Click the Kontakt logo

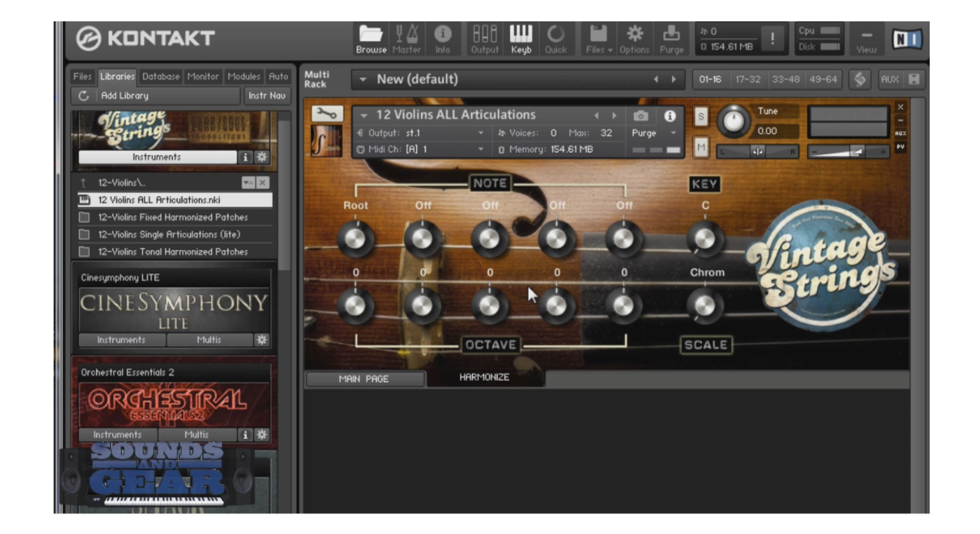point(145,38)
